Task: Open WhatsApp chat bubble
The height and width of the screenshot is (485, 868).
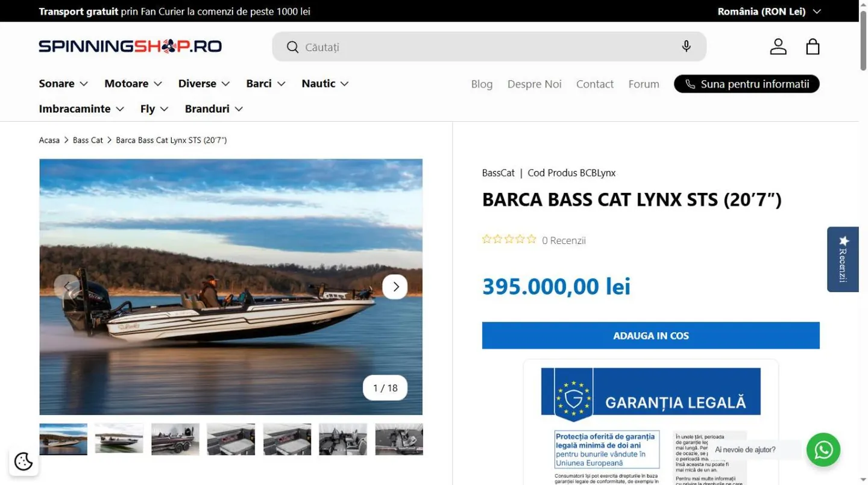Action: [x=823, y=449]
